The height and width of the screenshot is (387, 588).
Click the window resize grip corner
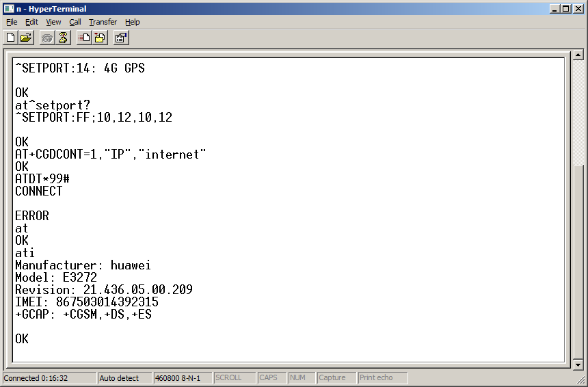[581, 379]
